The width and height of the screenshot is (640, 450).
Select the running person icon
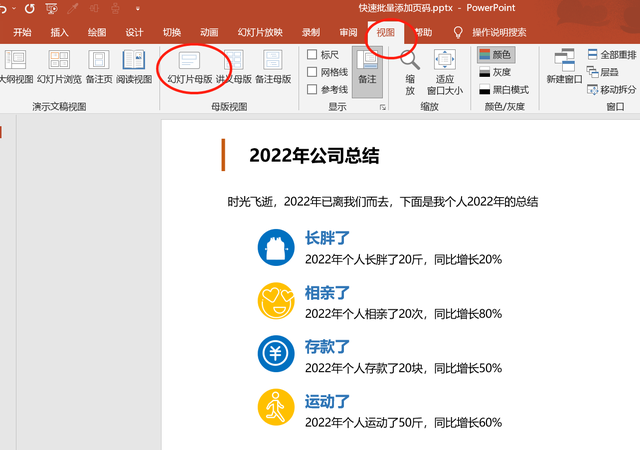(x=276, y=407)
